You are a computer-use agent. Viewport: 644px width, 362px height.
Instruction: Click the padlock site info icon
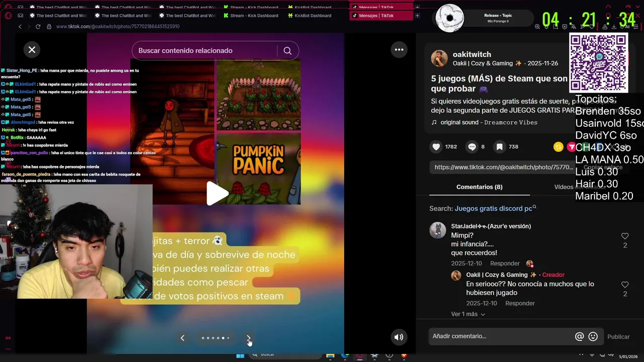(49, 26)
